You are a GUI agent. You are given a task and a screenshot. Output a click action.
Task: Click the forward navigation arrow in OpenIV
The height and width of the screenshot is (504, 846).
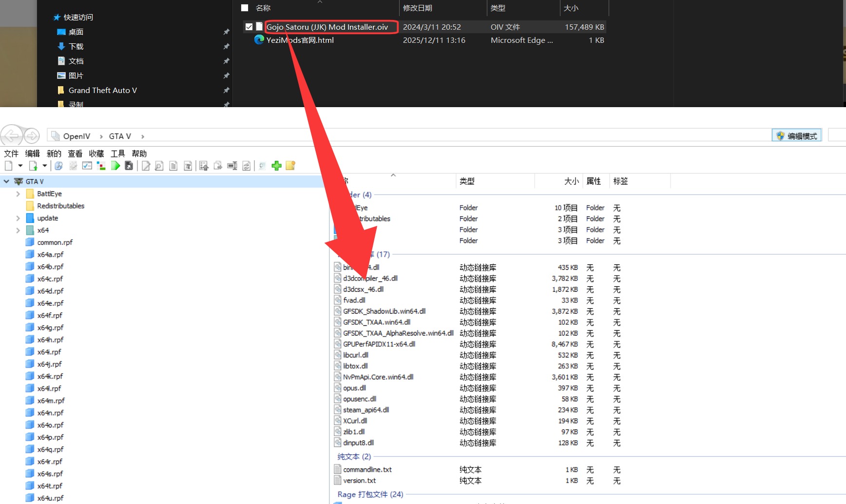[x=32, y=136]
